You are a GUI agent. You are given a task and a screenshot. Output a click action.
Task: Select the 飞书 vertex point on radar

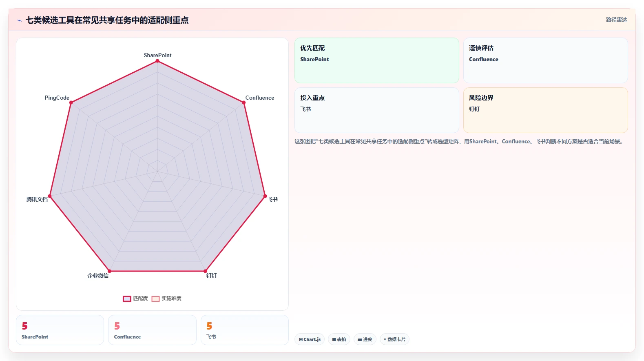[265, 196]
